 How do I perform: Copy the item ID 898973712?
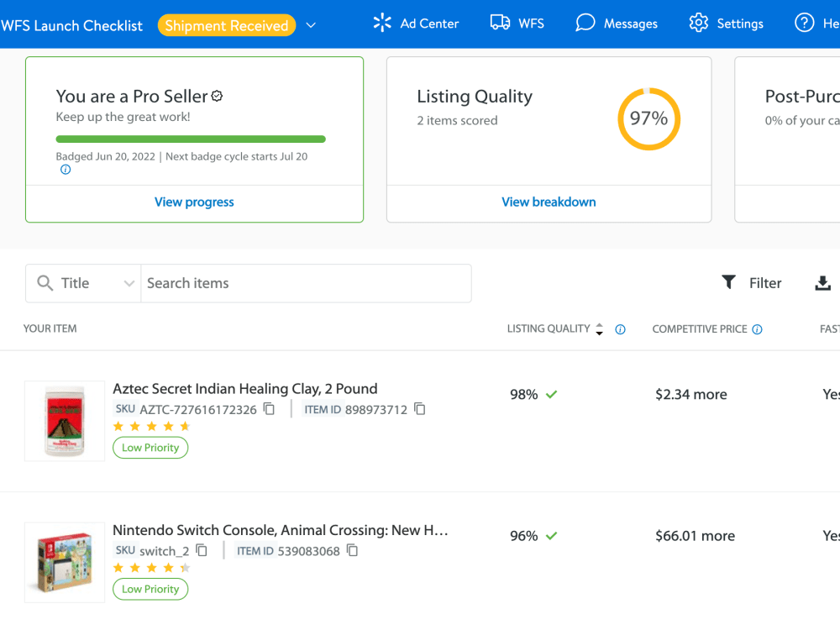point(420,409)
